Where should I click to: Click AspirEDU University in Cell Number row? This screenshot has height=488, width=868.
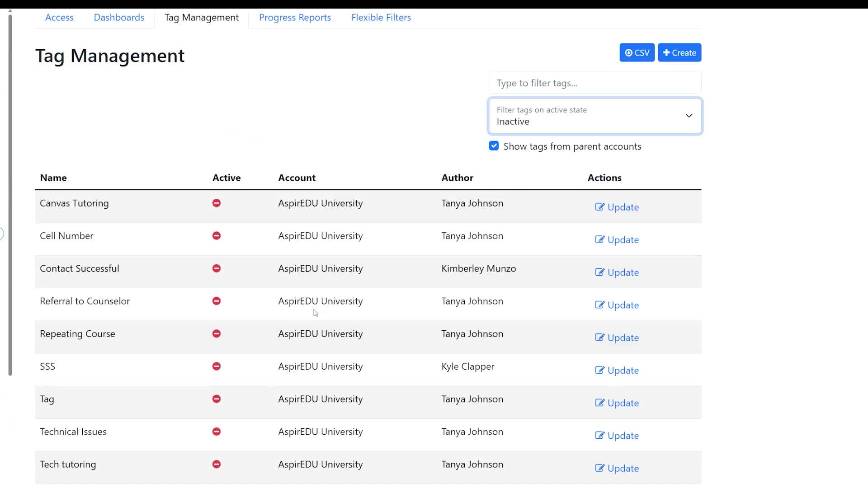pos(321,236)
